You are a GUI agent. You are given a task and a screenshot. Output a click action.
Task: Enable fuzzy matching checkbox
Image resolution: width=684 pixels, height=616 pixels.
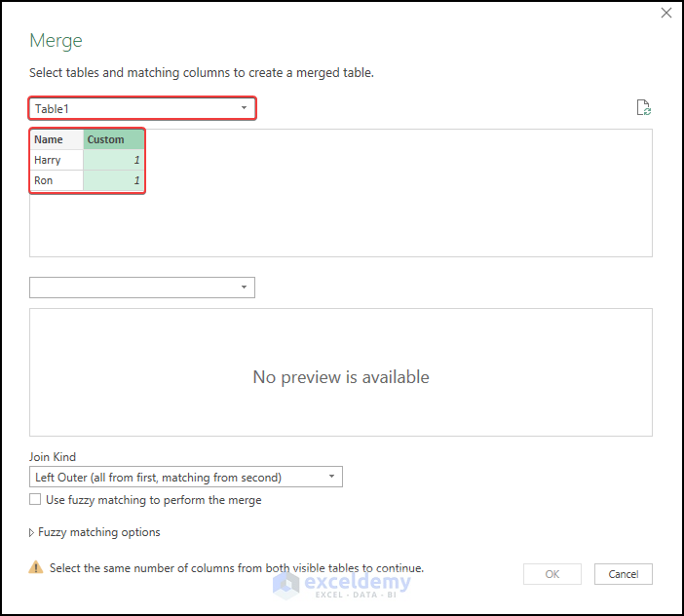point(36,500)
